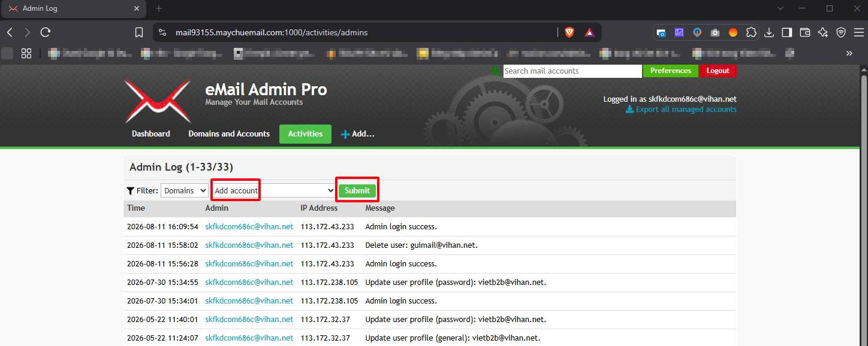Image resolution: width=868 pixels, height=346 pixels.
Task: Open browser downloads
Action: 770,32
